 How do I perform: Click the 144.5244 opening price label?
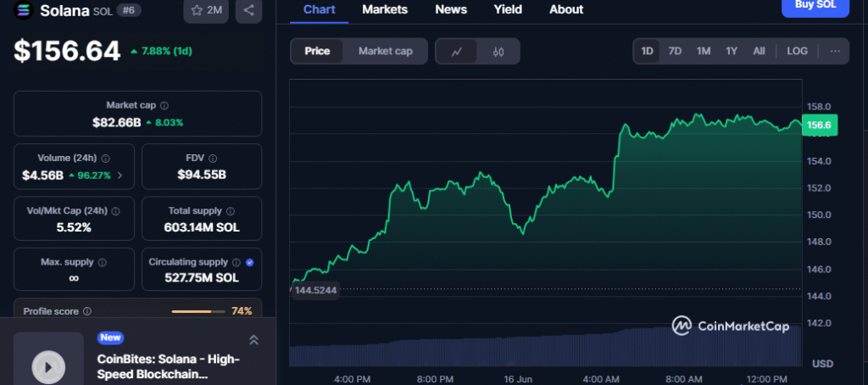pos(315,290)
